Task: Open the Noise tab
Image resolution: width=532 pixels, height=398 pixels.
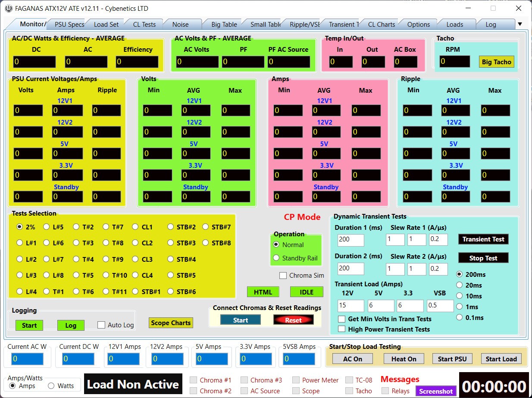Action: point(180,24)
